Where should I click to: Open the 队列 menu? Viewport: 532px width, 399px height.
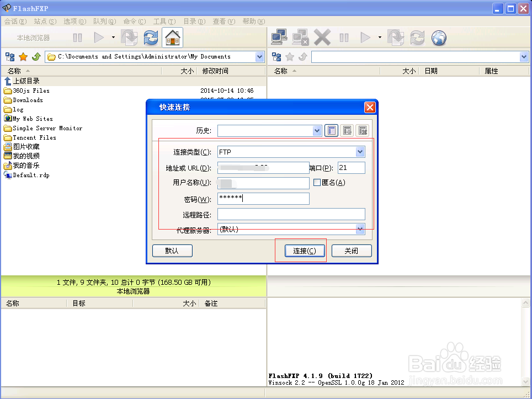point(105,22)
